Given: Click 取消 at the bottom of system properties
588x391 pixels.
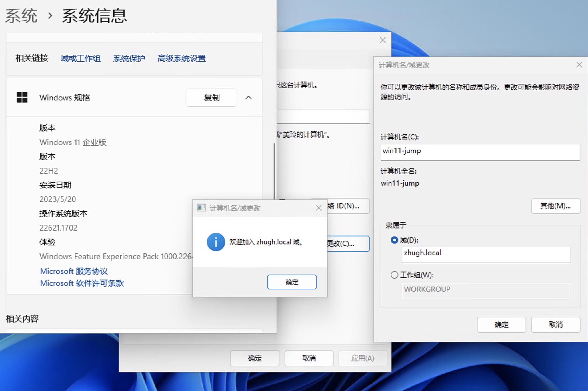Looking at the screenshot, I should pyautogui.click(x=309, y=358).
